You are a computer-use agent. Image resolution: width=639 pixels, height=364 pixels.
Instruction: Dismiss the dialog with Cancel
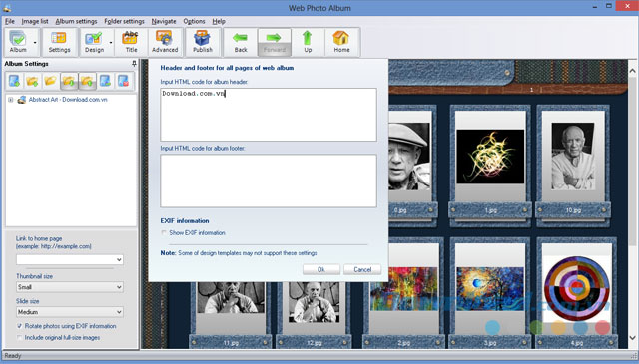coord(362,269)
